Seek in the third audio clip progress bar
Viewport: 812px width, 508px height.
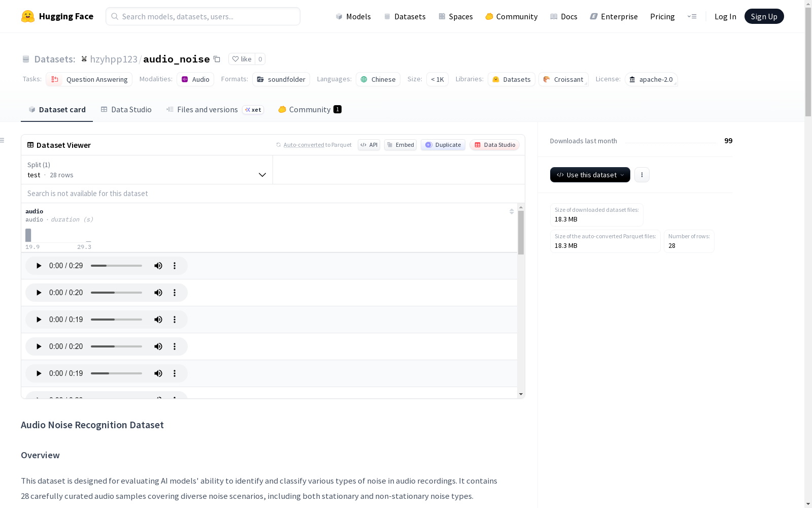pos(116,320)
